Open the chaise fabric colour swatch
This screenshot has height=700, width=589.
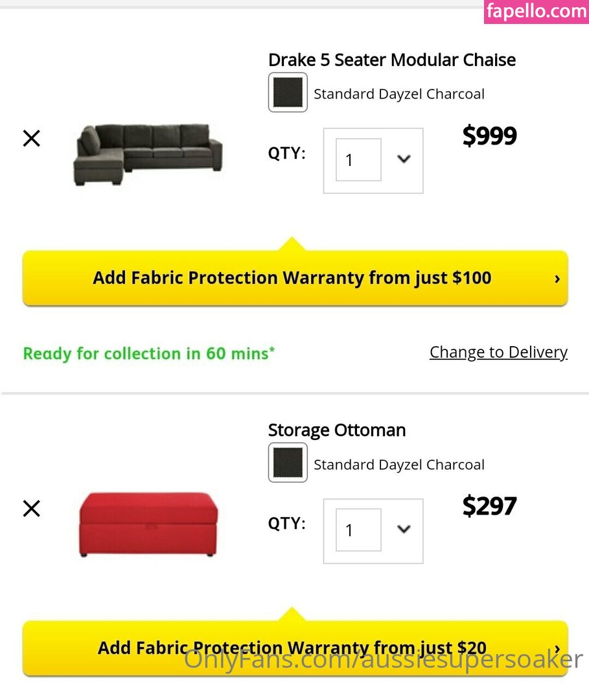(288, 93)
